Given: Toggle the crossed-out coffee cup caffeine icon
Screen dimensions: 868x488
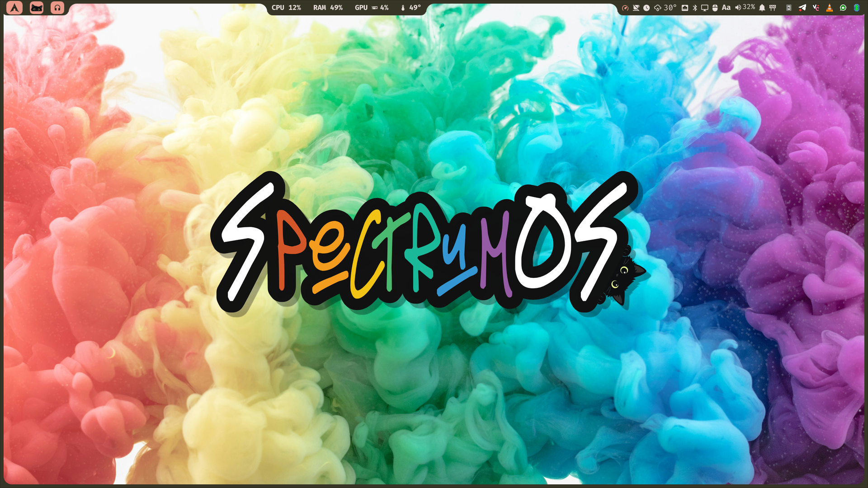Looking at the screenshot, I should (x=636, y=8).
